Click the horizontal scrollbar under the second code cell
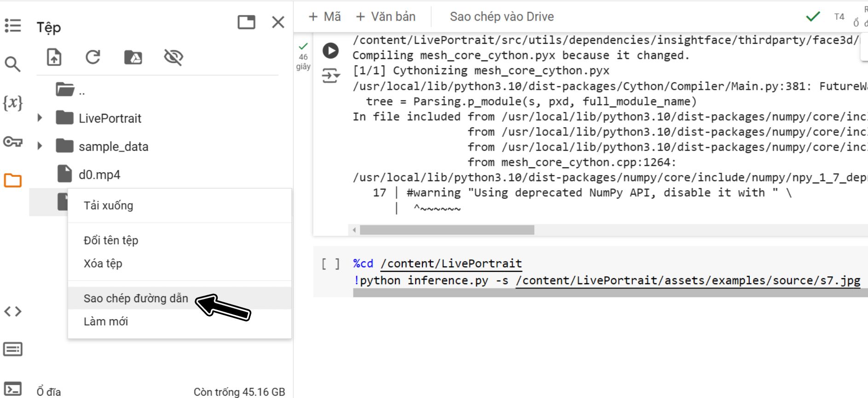This screenshot has width=868, height=398. 610,293
